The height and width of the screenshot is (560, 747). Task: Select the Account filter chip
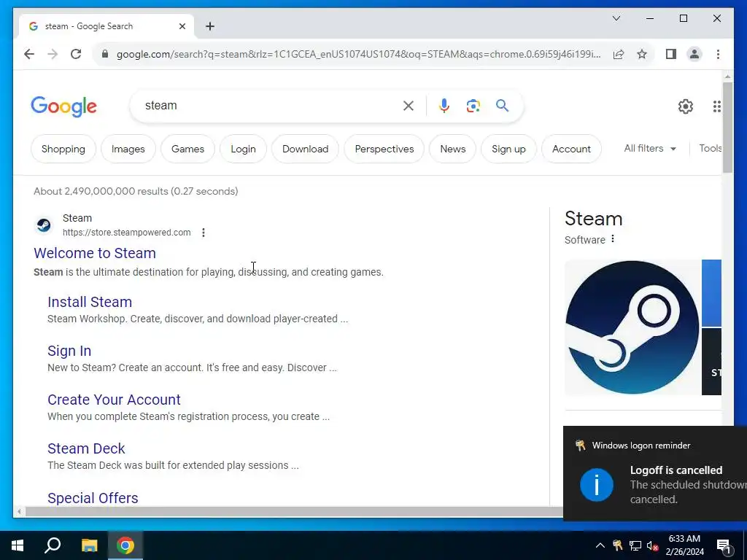click(x=571, y=149)
